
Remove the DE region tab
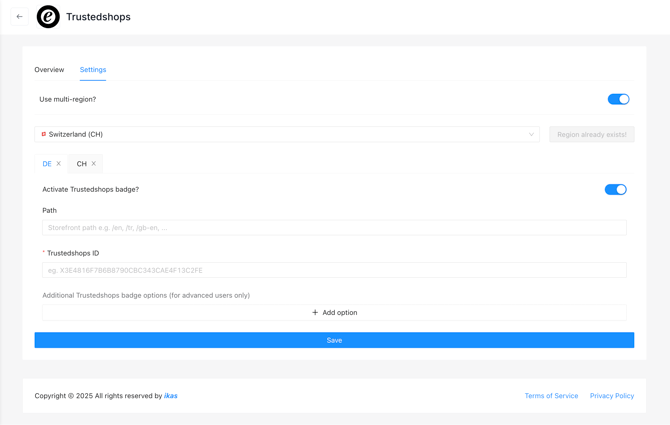(59, 164)
